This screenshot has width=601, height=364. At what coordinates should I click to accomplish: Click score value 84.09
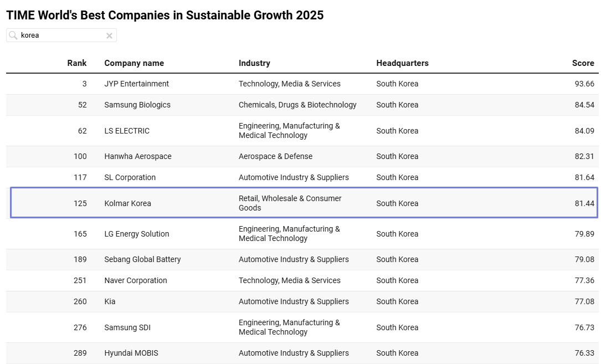tap(584, 131)
